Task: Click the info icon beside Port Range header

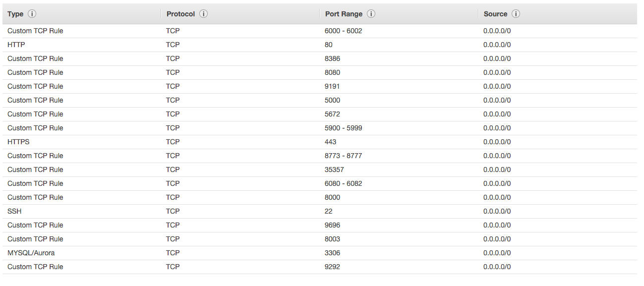Action: (371, 14)
